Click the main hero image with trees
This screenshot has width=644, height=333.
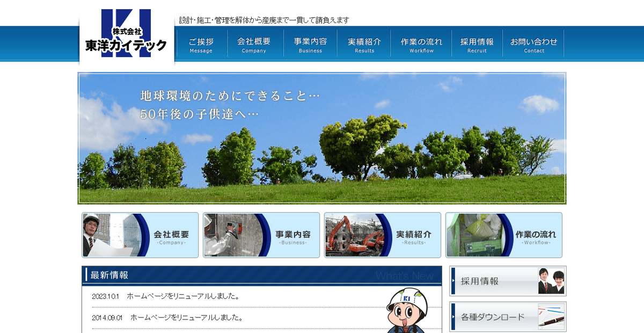tap(322, 139)
